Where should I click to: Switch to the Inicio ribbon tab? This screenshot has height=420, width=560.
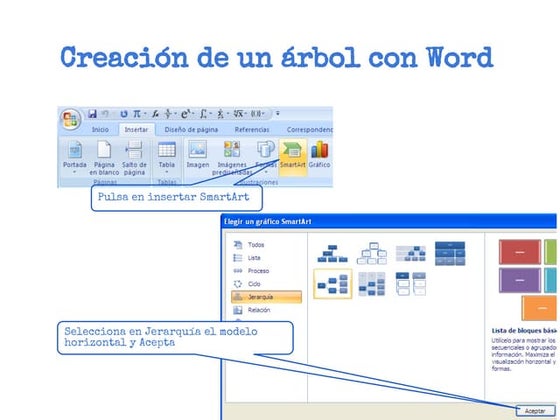(x=100, y=130)
